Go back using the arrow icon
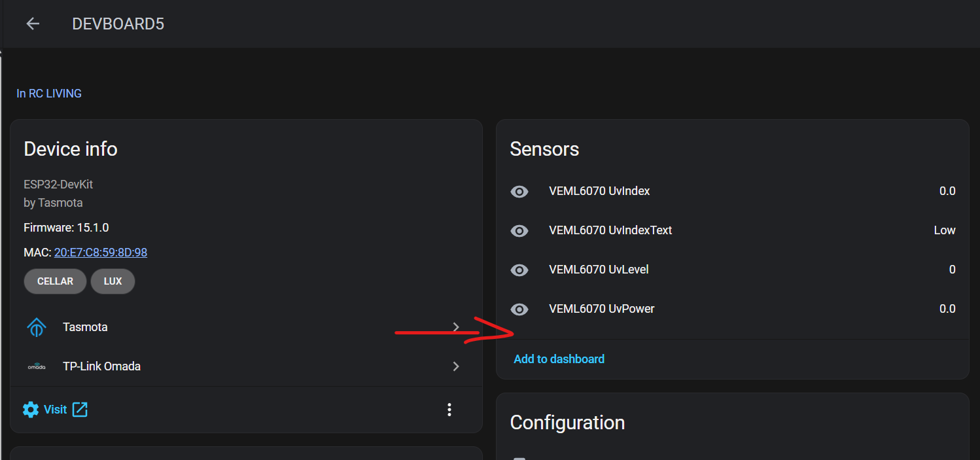This screenshot has height=460, width=980. coord(33,24)
